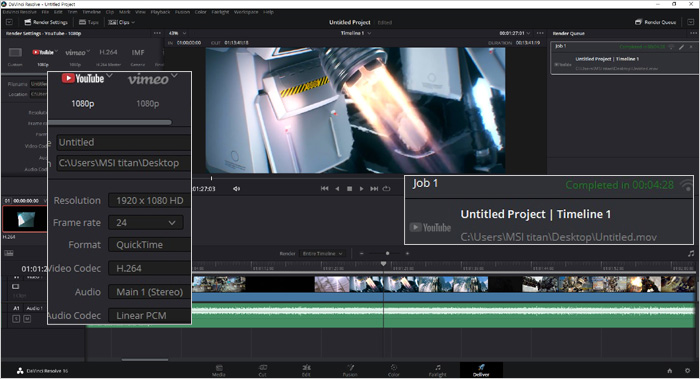Remove Job 1 using its X icon

coord(691,46)
